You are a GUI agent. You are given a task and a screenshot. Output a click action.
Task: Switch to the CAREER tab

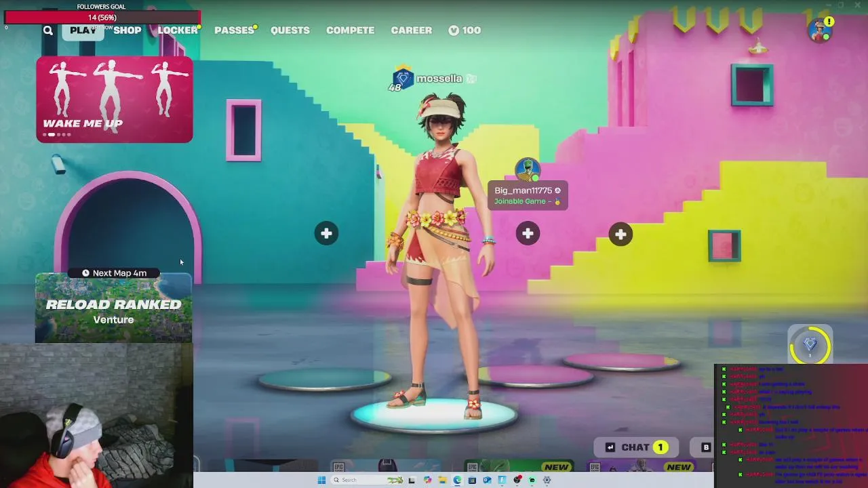(411, 30)
